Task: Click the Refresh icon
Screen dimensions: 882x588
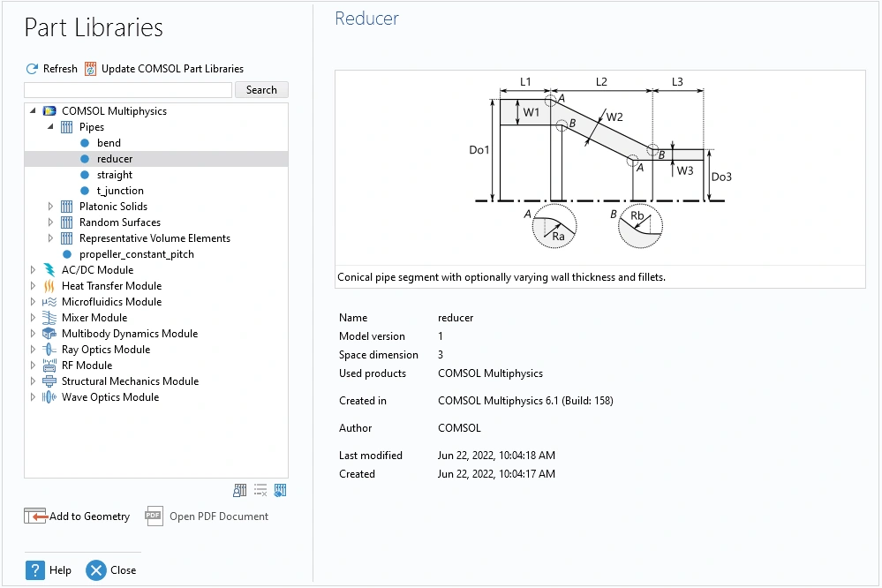Action: [x=32, y=69]
